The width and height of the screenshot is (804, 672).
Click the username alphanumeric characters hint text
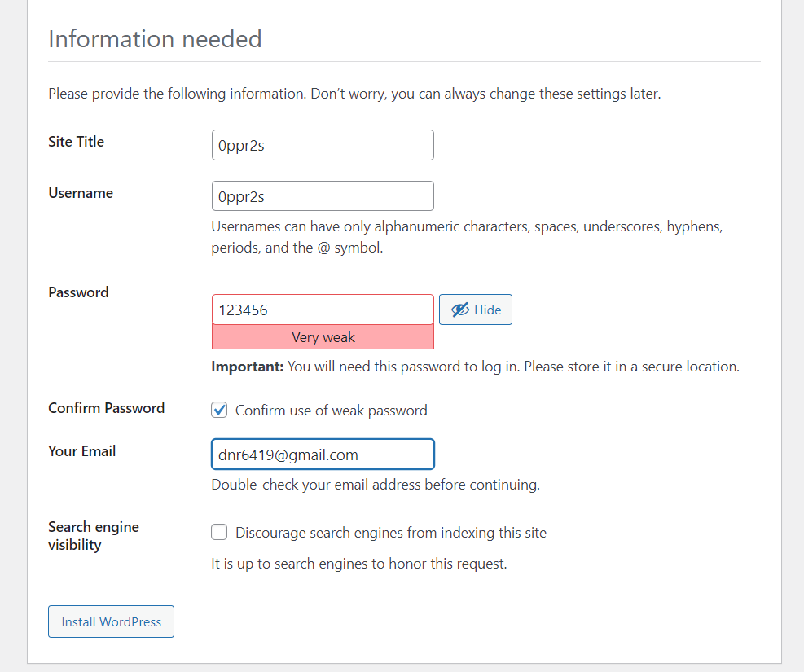tap(467, 237)
